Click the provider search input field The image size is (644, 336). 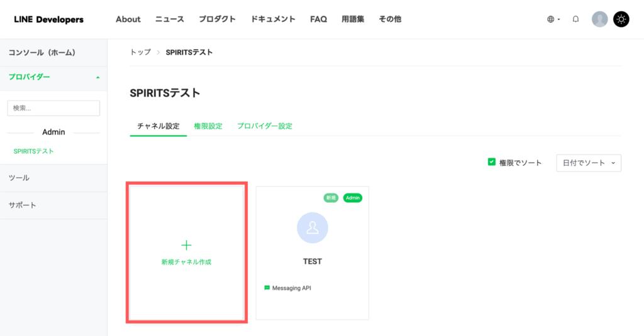coord(53,108)
